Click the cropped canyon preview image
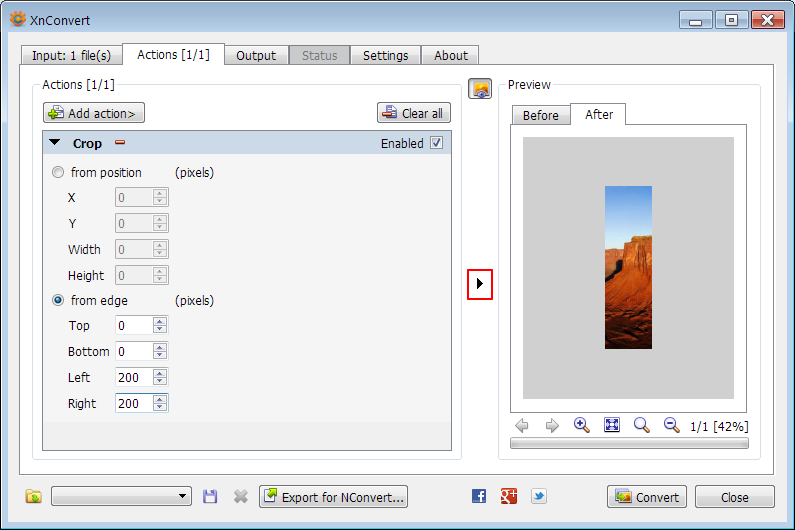795x530 pixels. pos(628,267)
